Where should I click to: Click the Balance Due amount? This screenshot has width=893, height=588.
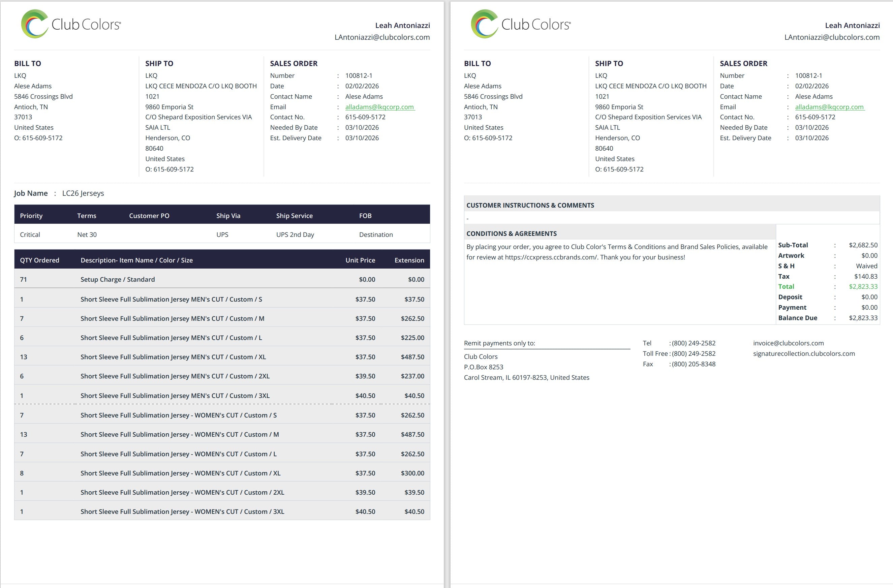tap(863, 318)
